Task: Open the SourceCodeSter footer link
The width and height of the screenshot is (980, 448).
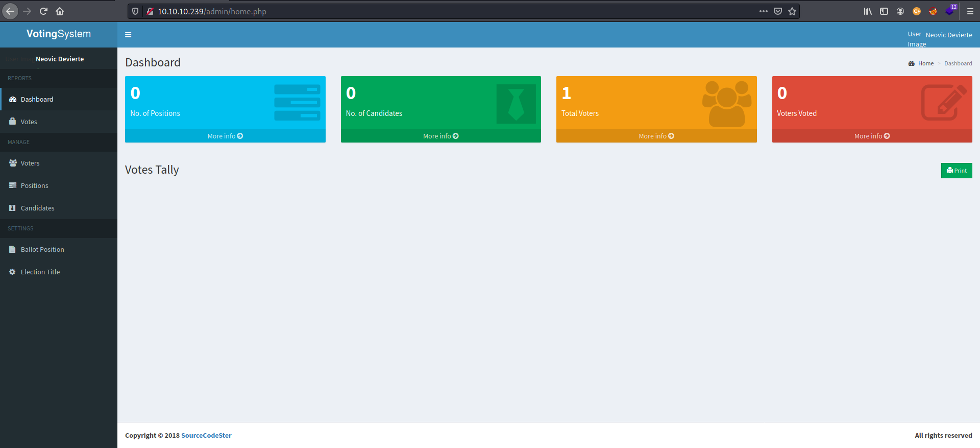Action: (206, 435)
